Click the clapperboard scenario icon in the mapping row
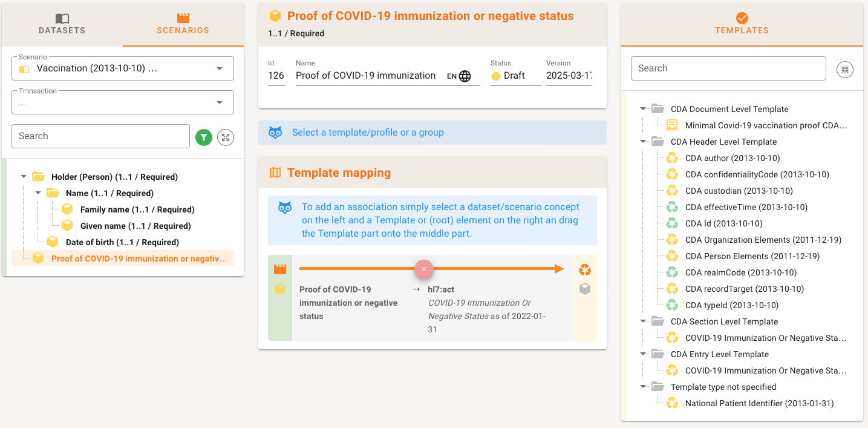The height and width of the screenshot is (428, 868). point(280,269)
